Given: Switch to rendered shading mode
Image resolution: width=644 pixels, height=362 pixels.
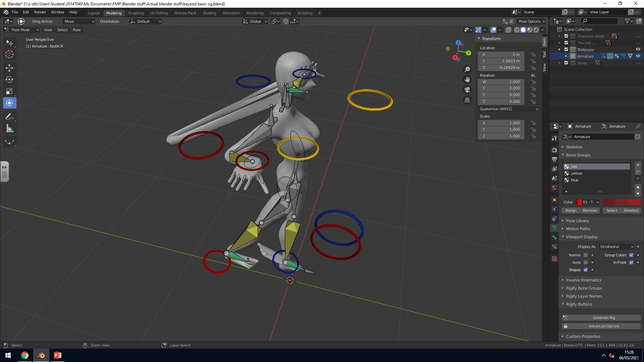Looking at the screenshot, I should click(536, 30).
